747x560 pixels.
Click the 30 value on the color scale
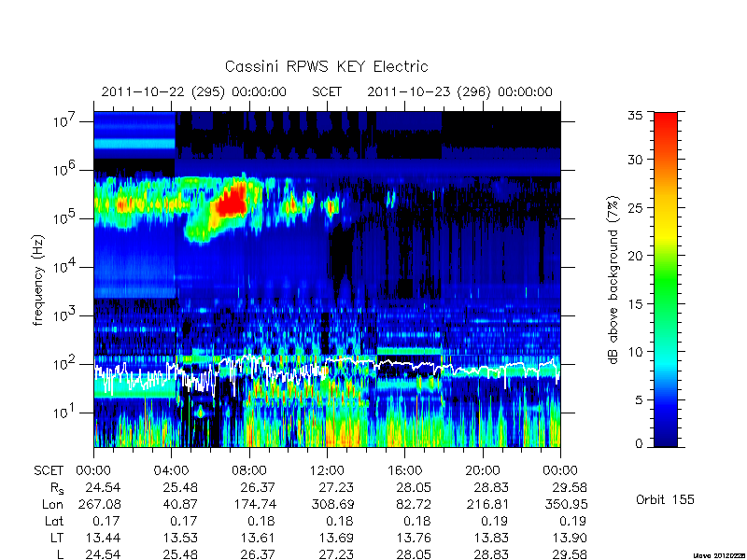point(635,159)
